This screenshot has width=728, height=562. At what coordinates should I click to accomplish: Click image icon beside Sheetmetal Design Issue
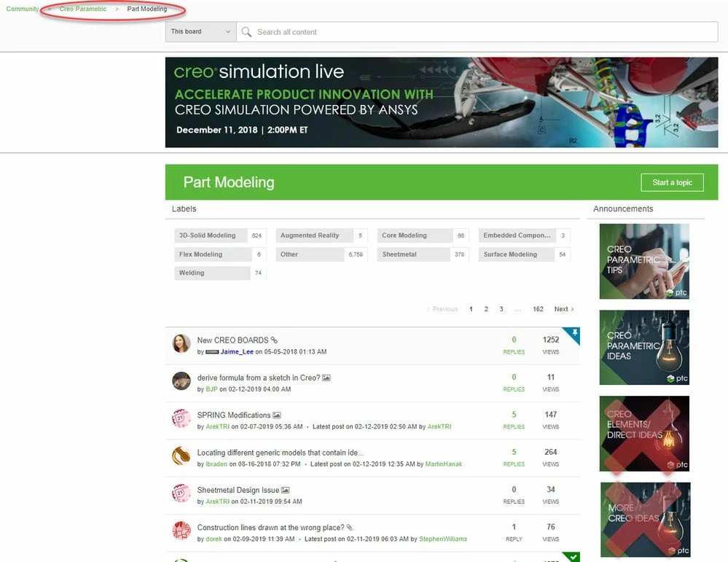pos(286,490)
